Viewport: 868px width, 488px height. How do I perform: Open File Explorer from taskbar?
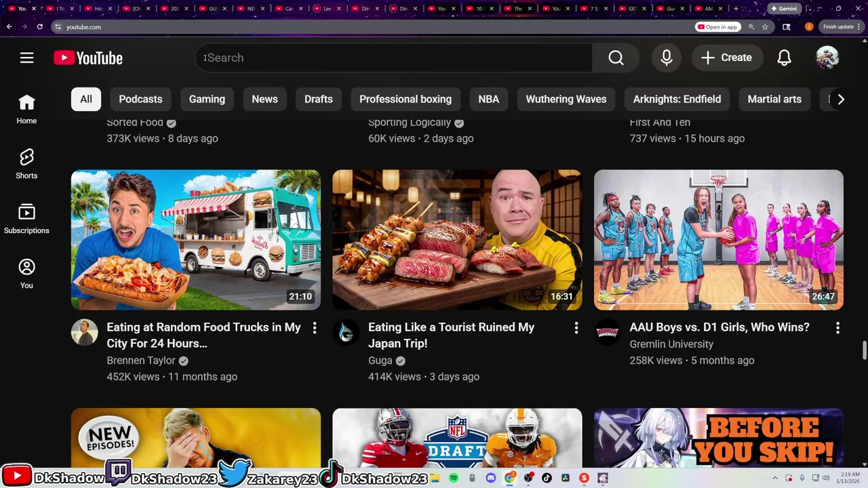point(435,478)
